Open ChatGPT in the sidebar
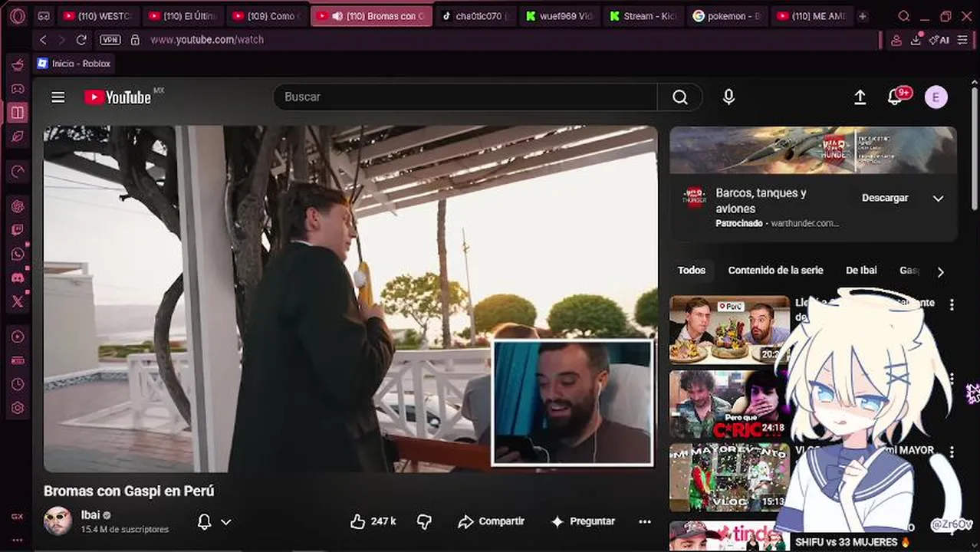 tap(17, 206)
